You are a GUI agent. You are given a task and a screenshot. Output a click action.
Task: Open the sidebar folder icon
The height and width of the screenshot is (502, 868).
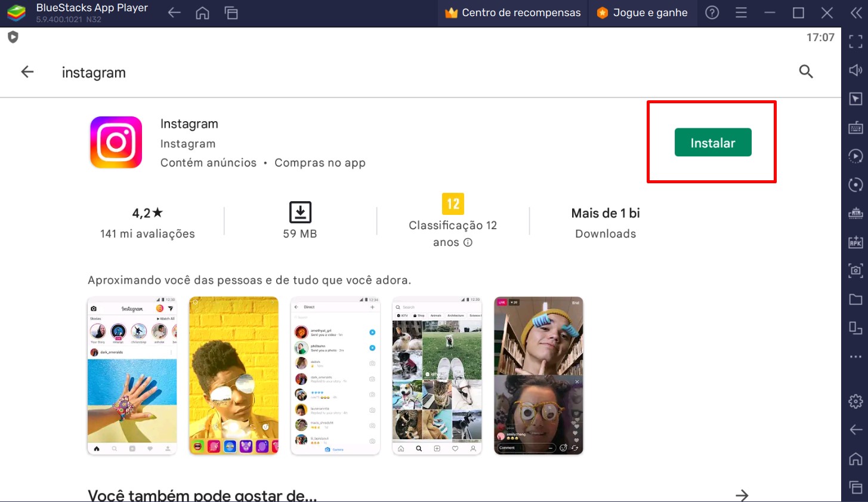click(x=855, y=299)
